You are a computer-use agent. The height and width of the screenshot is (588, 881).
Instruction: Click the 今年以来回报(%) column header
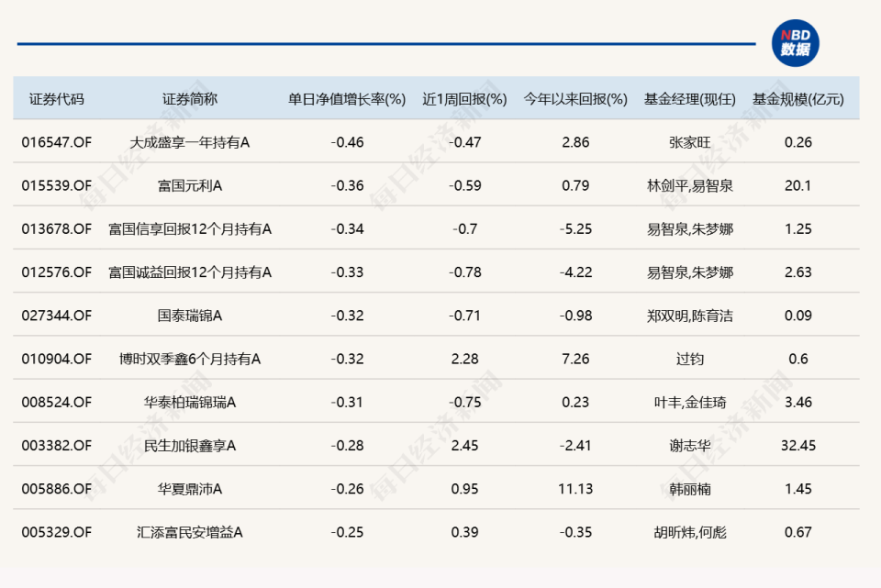pyautogui.click(x=575, y=99)
